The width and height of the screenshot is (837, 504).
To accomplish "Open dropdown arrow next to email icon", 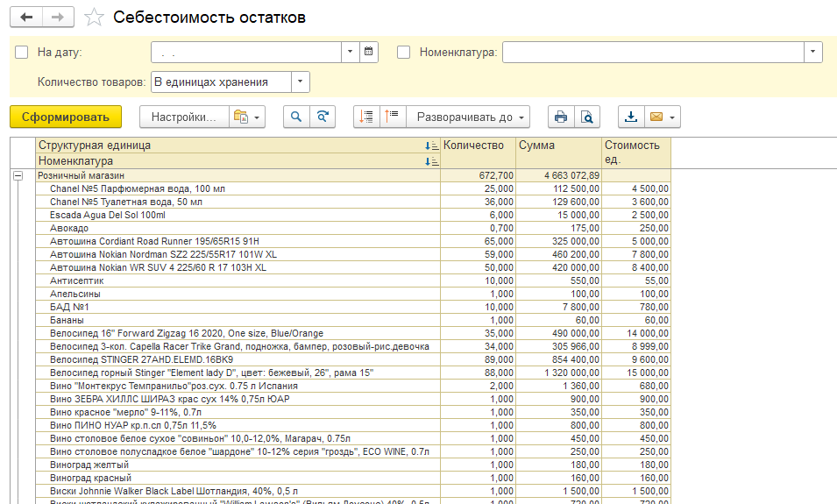I will tap(672, 117).
